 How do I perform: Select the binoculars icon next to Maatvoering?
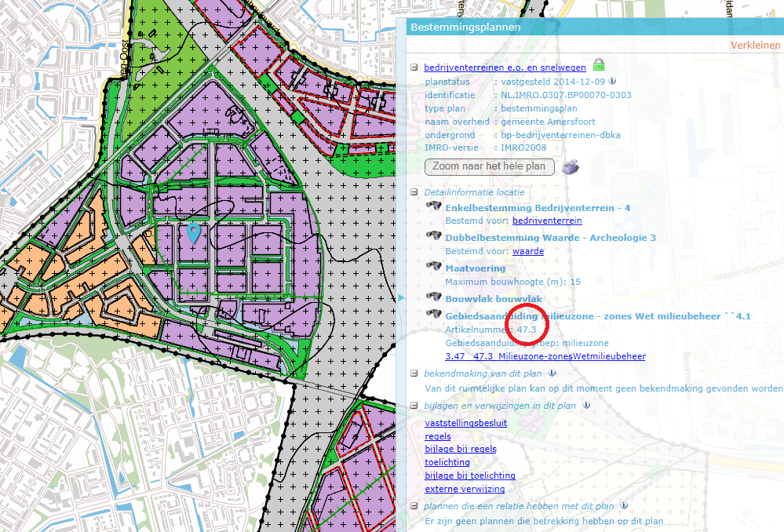(432, 268)
